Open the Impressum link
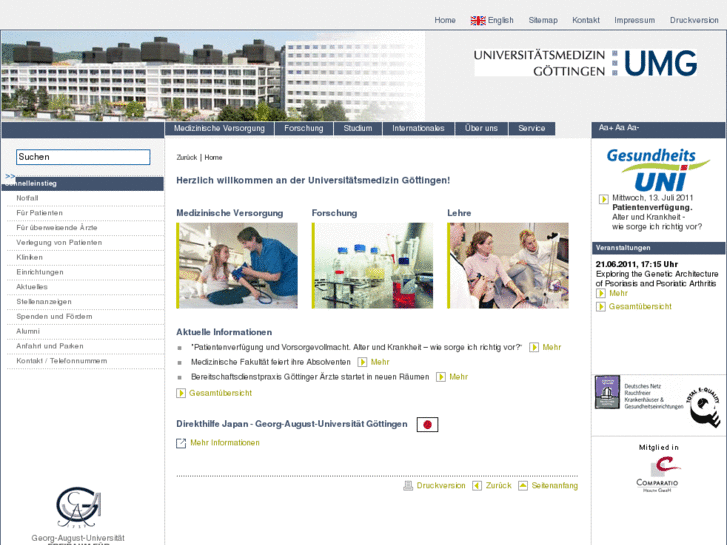Viewport: 727px width, 545px height. point(634,20)
